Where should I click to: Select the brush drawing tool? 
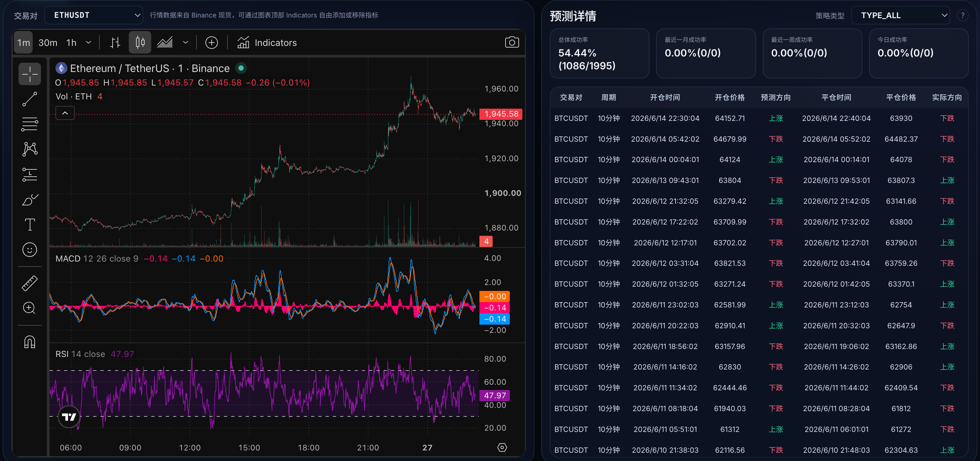tap(30, 199)
